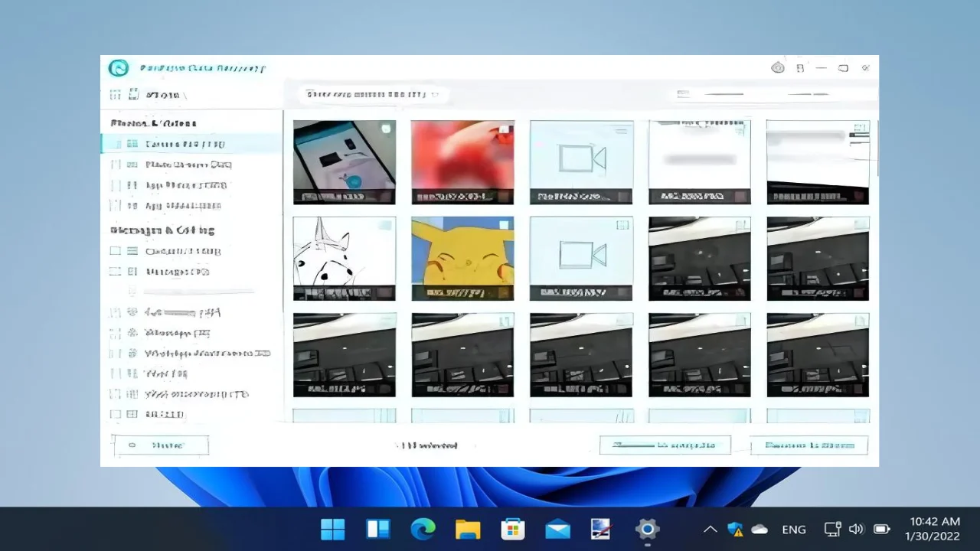980x551 pixels.
Task: Open volume speaker tray icon
Action: coord(857,529)
